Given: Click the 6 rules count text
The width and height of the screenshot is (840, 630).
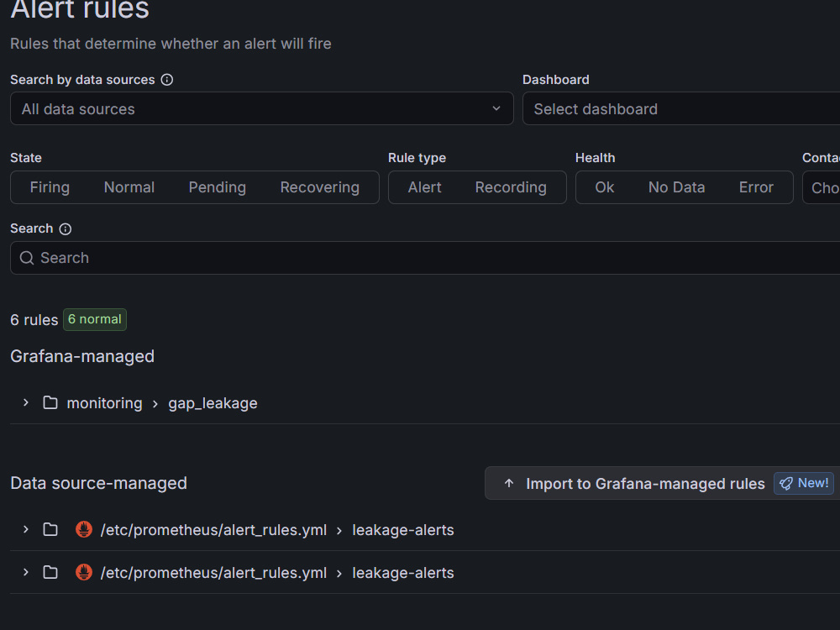Looking at the screenshot, I should tap(34, 320).
